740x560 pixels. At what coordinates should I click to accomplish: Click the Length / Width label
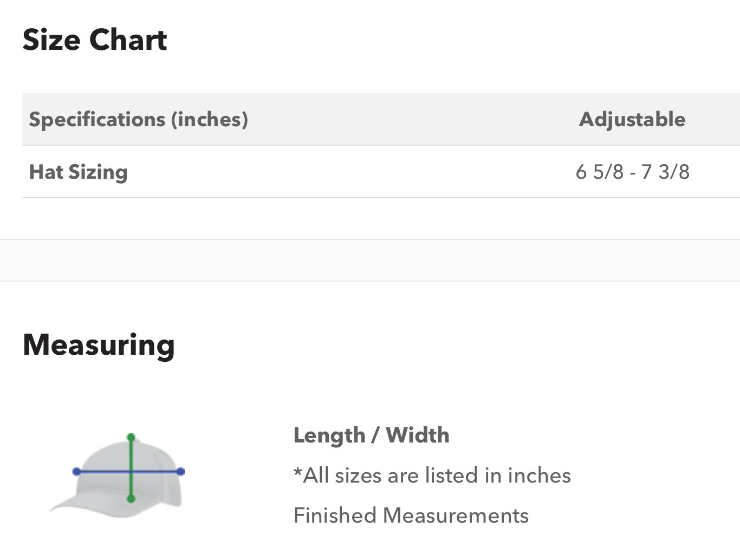tap(371, 435)
